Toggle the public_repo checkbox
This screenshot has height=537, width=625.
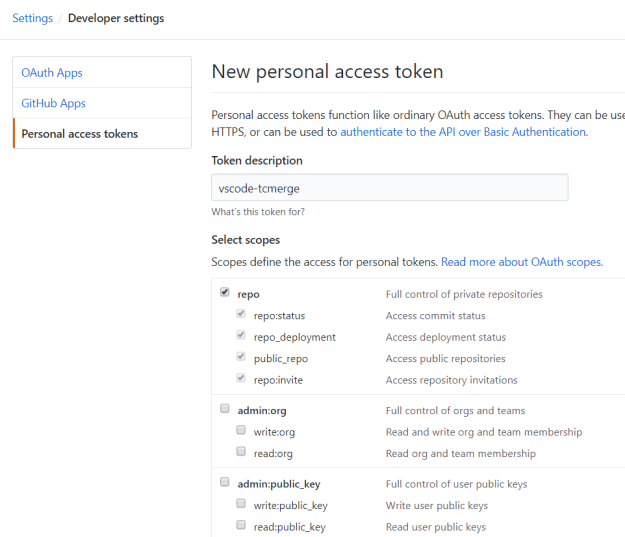241,356
